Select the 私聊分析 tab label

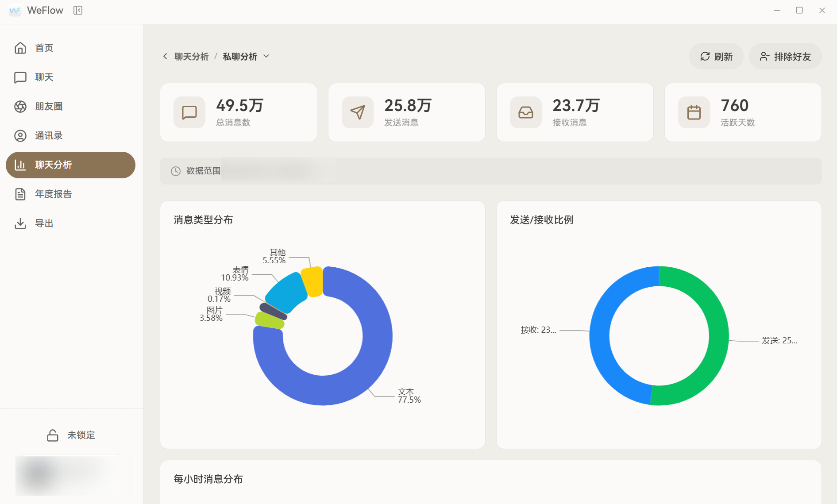[240, 56]
